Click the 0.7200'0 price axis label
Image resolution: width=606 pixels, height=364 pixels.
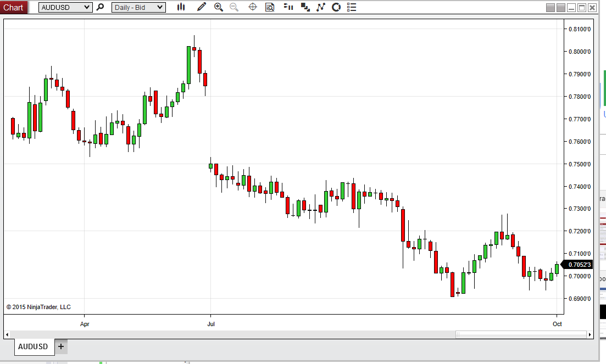[x=579, y=231]
